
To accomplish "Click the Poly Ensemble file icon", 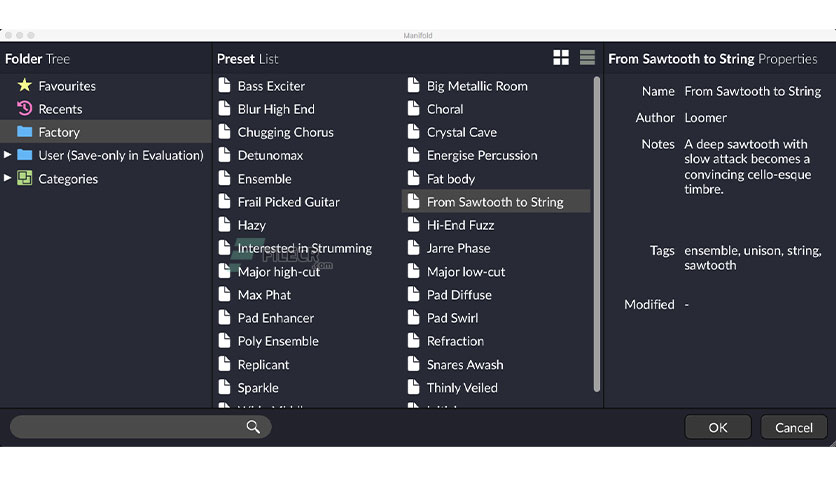I will 224,341.
